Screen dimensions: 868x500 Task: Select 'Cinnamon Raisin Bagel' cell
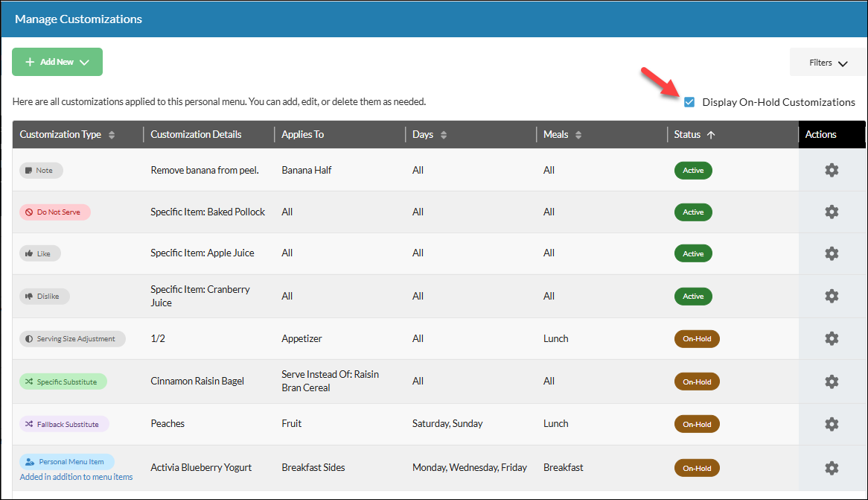197,381
